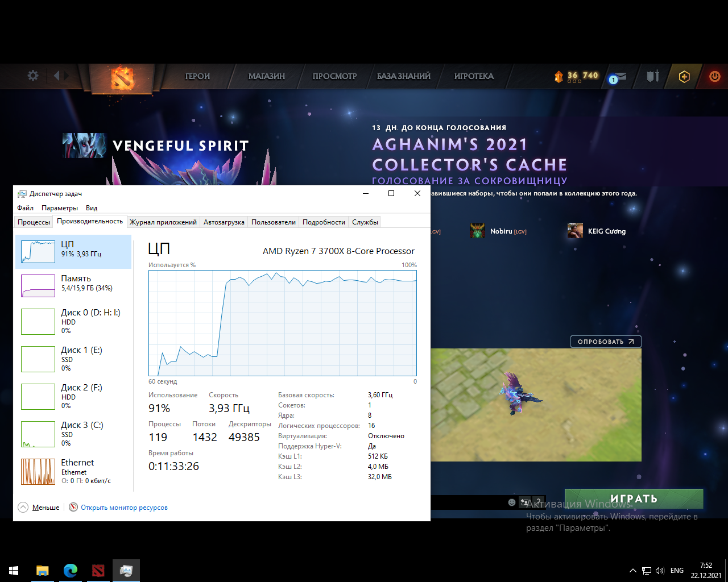The width and height of the screenshot is (728, 582).
Task: Click the AMD Ryzen 7 3700X processor name
Action: 338,251
